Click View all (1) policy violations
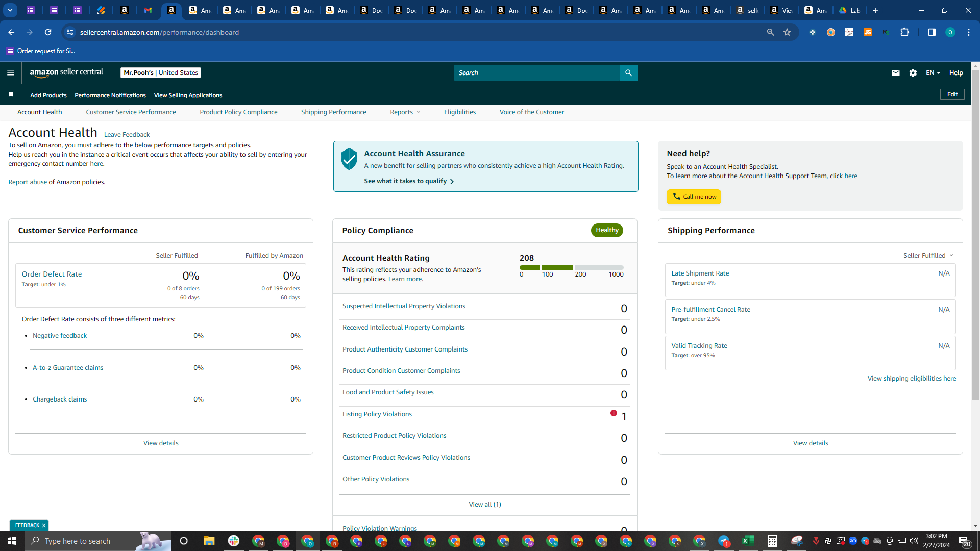Image resolution: width=980 pixels, height=551 pixels. pos(485,505)
